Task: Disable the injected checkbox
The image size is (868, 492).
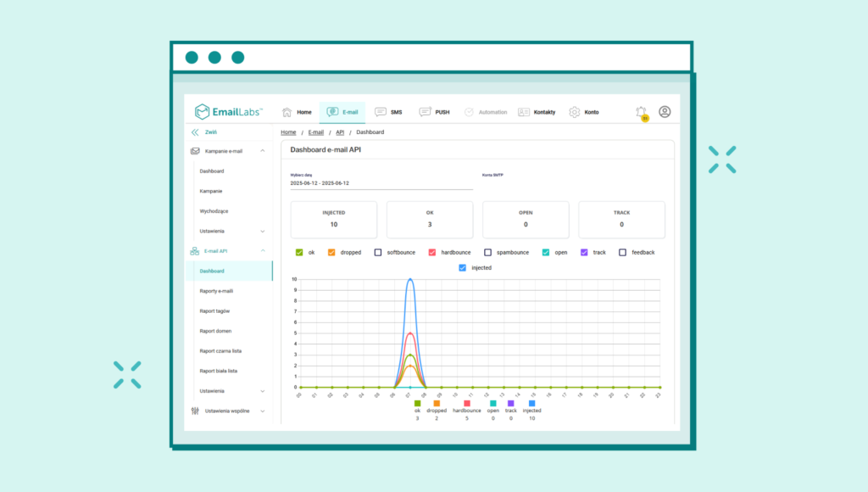Action: point(461,267)
